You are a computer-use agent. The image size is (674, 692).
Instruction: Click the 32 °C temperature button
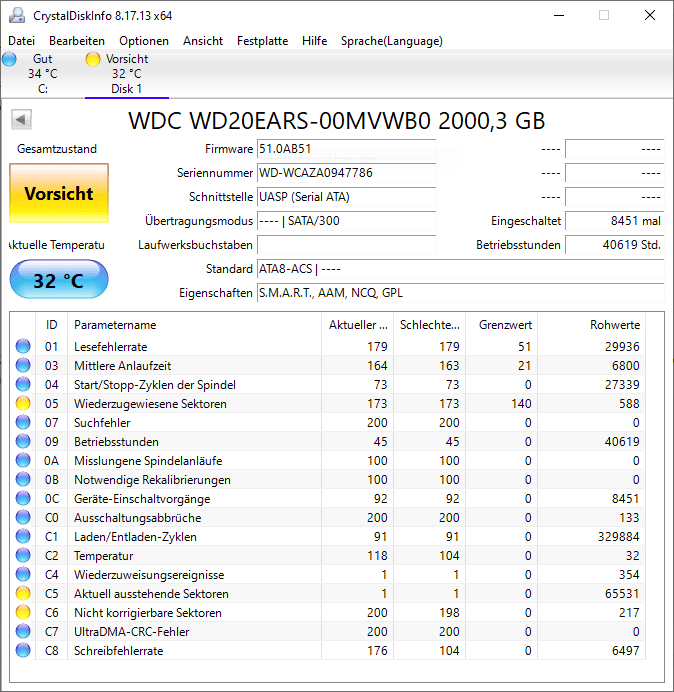pyautogui.click(x=59, y=279)
